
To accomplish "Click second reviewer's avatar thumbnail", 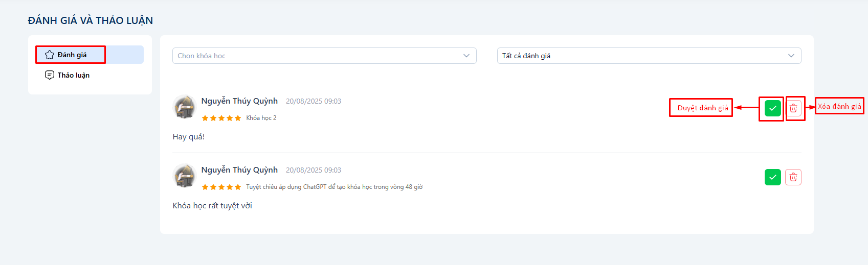I will point(185,176).
